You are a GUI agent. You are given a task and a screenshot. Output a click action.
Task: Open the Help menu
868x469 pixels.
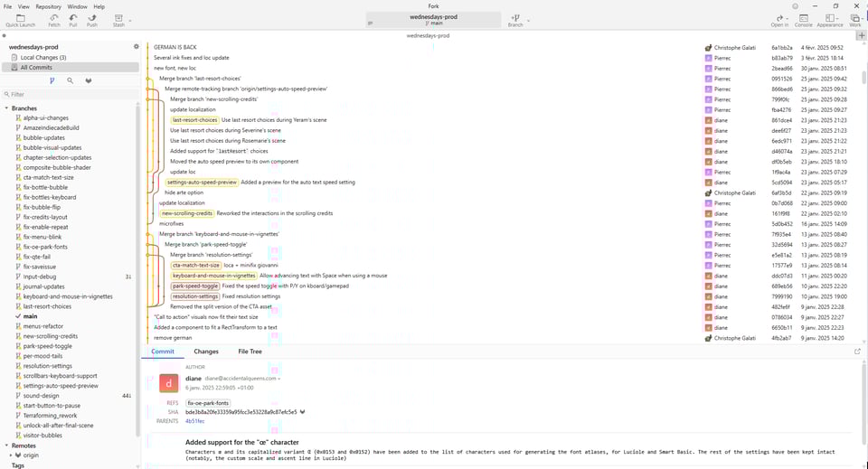(x=99, y=6)
